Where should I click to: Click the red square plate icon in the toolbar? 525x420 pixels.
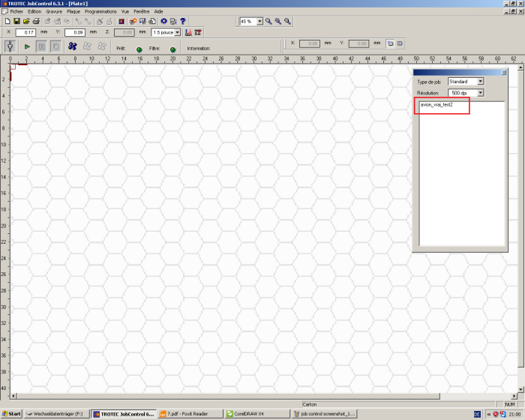click(x=121, y=21)
